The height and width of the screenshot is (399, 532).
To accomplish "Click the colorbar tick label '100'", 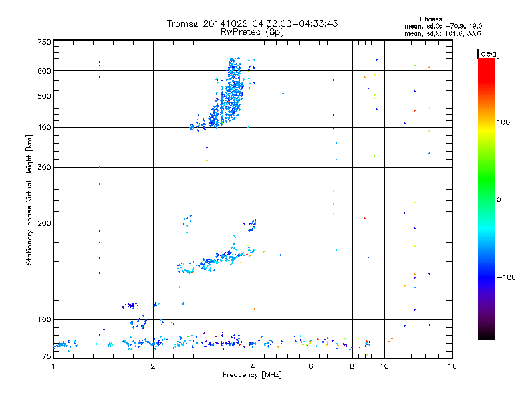I will click(x=503, y=122).
